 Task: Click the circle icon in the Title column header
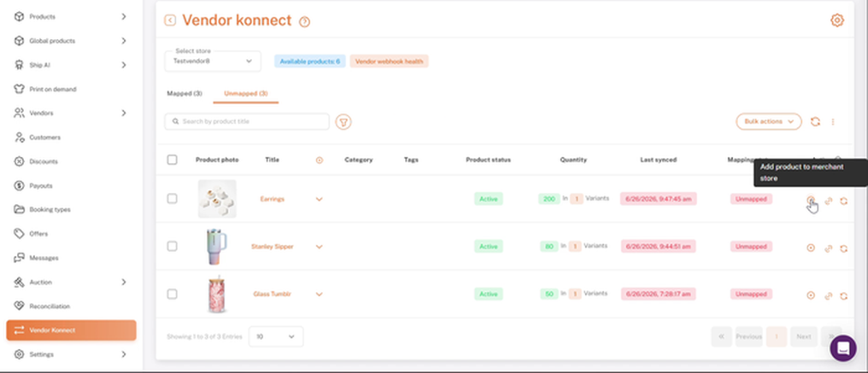(x=320, y=160)
